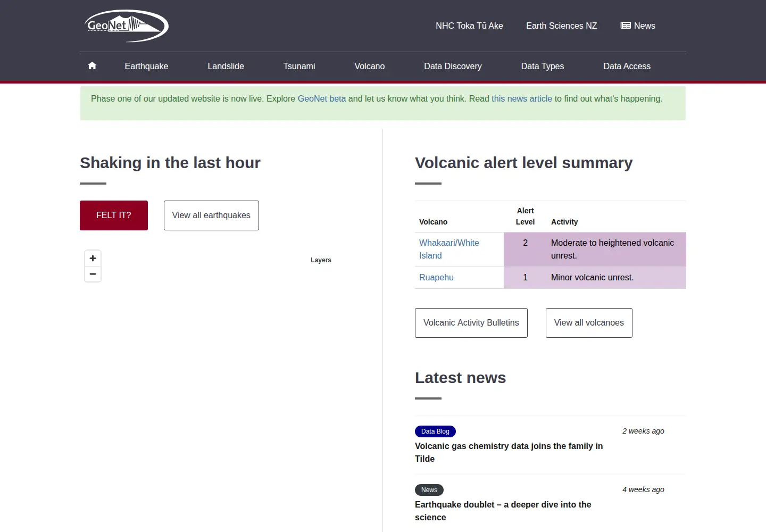This screenshot has width=766, height=532.
Task: Click '2 weeks ago' timestamp
Action: (x=643, y=431)
